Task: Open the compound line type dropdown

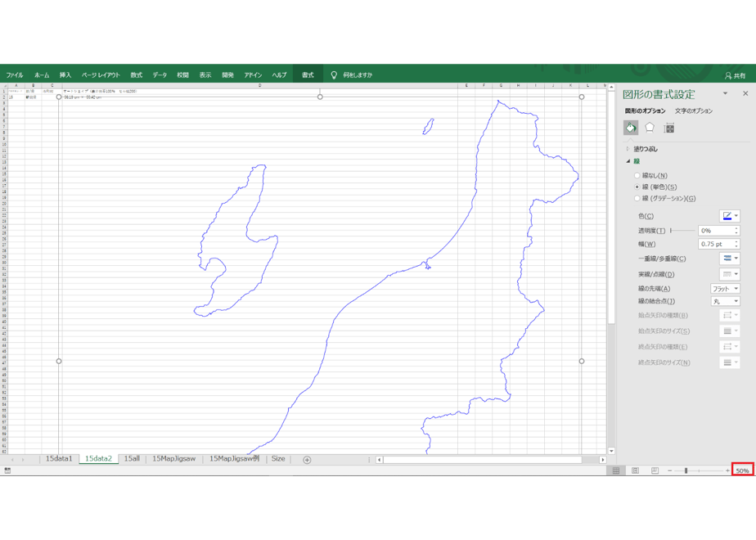Action: click(x=730, y=259)
